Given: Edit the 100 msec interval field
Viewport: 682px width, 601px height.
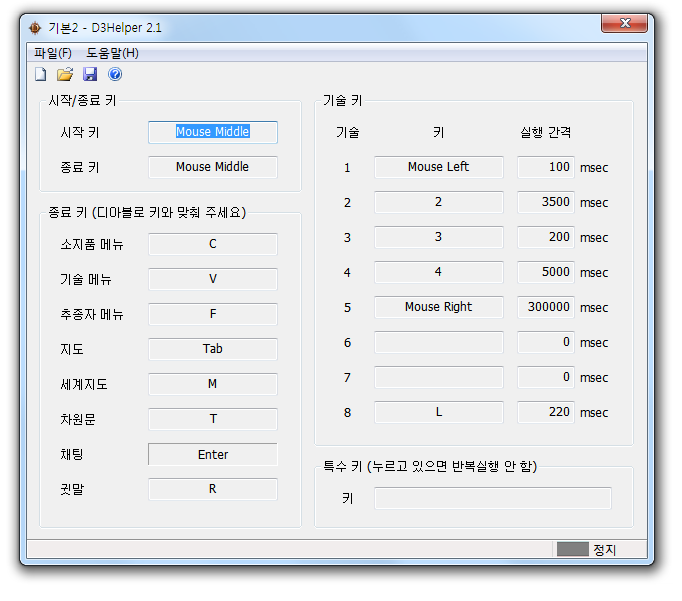Looking at the screenshot, I should point(546,167).
